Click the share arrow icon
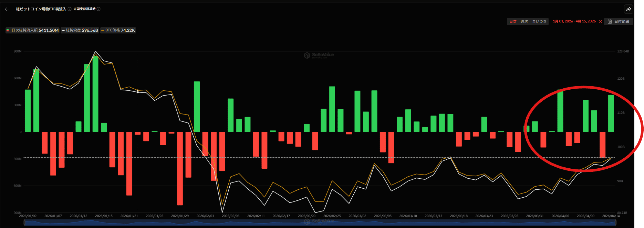The width and height of the screenshot is (644, 228). pos(629,9)
